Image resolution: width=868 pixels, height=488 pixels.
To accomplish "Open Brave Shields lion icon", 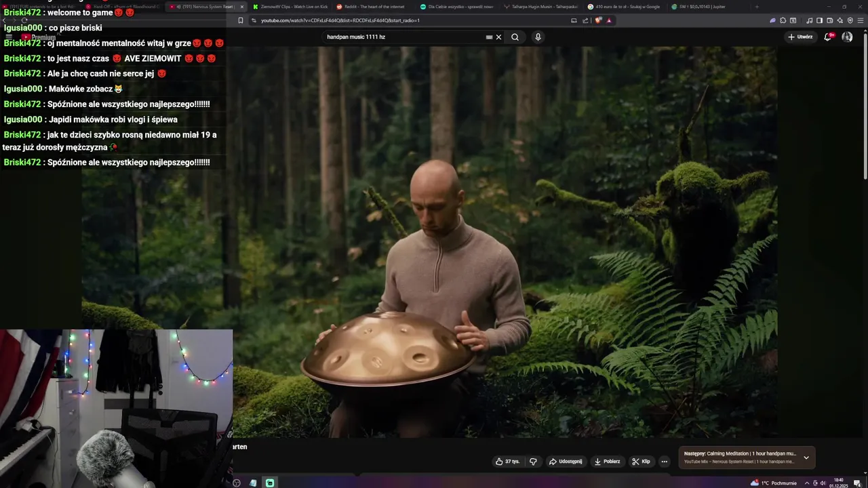I will [598, 20].
